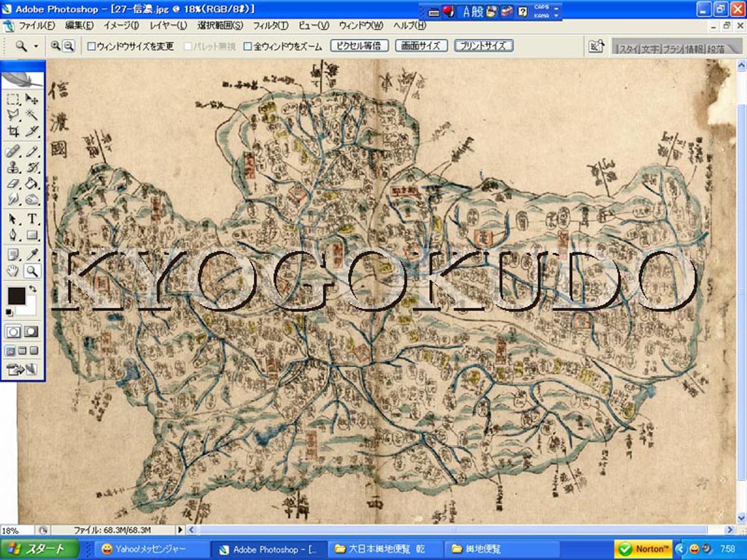Select the Brush tool

click(32, 152)
